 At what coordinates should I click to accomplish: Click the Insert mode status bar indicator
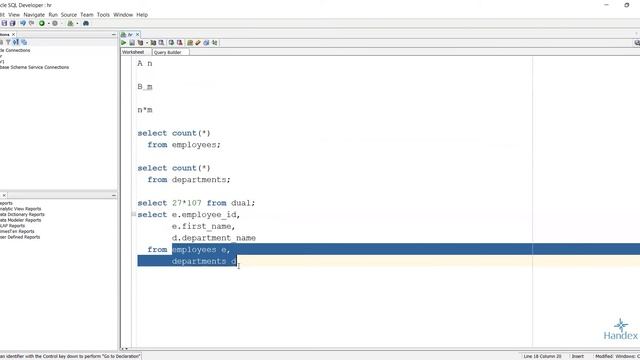pos(577,356)
